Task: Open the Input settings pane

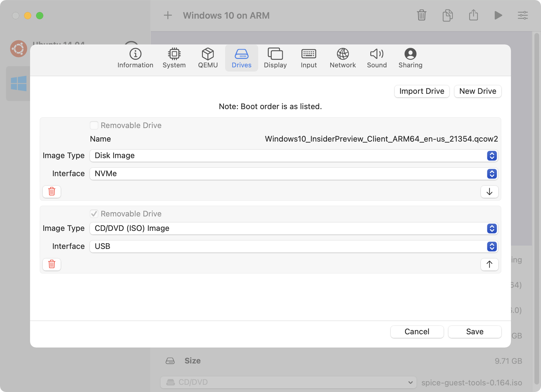Action: pos(309,58)
